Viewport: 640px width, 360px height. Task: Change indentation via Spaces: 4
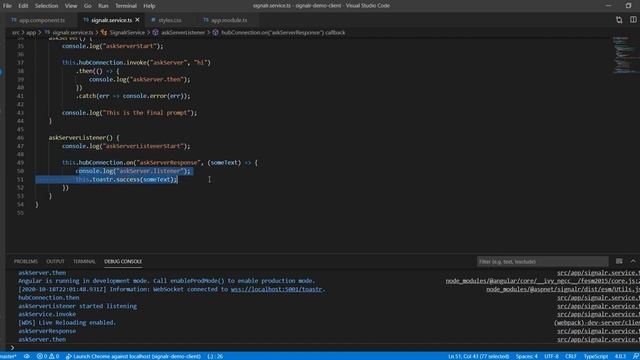click(527, 356)
